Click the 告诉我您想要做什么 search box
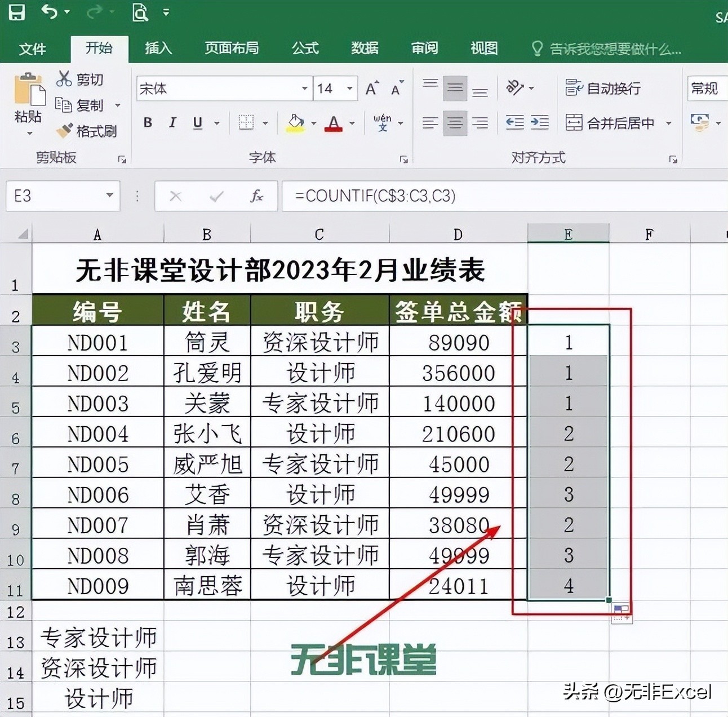The height and width of the screenshot is (717, 728). pos(614,50)
